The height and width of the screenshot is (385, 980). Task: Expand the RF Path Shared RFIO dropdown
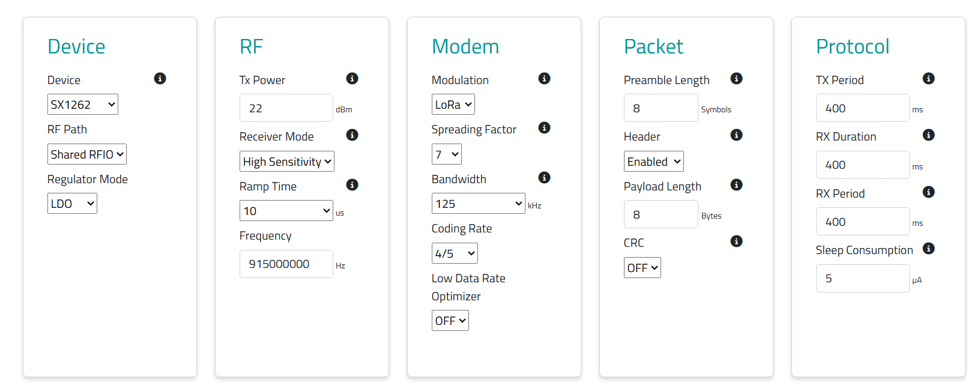[87, 154]
